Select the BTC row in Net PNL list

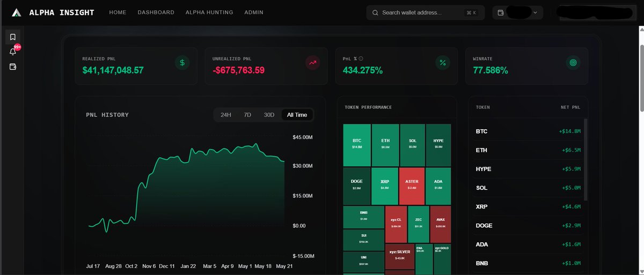pos(528,131)
